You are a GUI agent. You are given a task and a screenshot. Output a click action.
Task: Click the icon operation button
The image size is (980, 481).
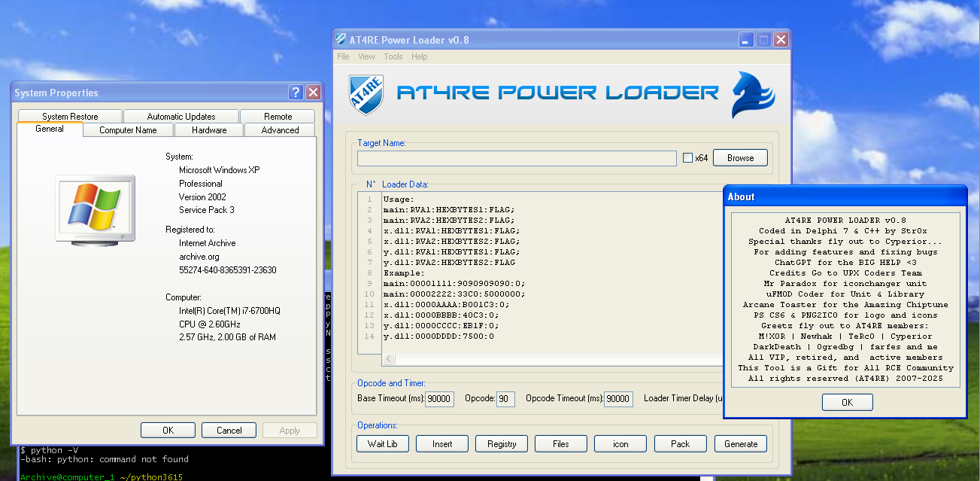click(x=620, y=444)
